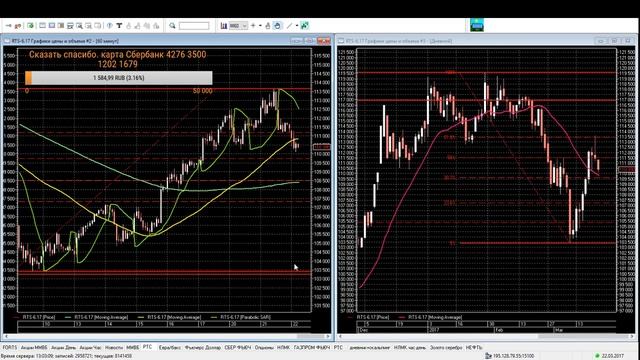Viewport: 640px width, 360px height.
Task: Click the magnifier search icon in toolbar
Action: tap(172, 26)
